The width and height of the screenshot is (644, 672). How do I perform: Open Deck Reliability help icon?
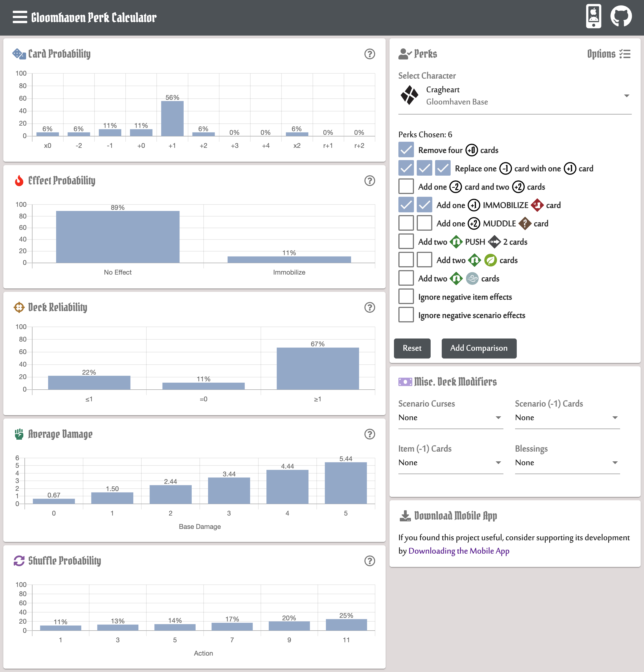click(x=369, y=308)
